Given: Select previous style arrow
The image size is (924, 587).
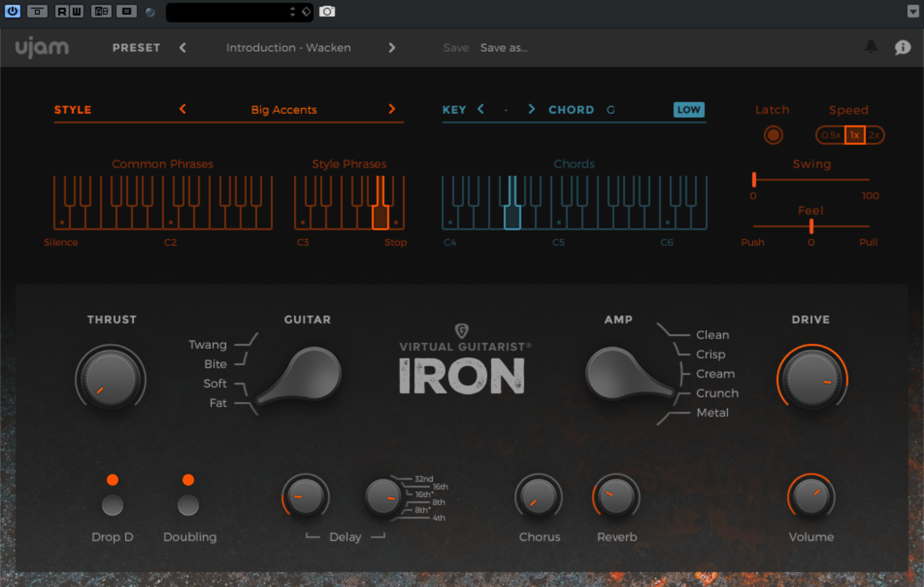Looking at the screenshot, I should click(x=182, y=109).
